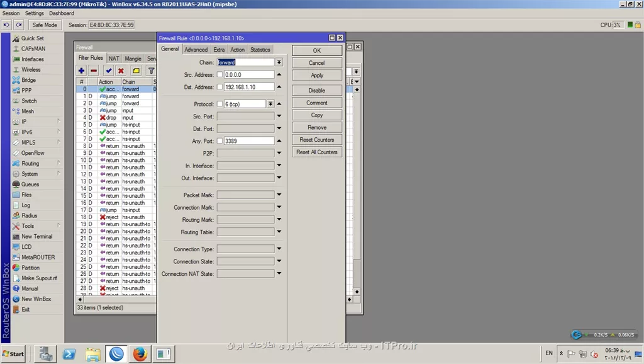Click Exit in the sidebar

click(25, 309)
